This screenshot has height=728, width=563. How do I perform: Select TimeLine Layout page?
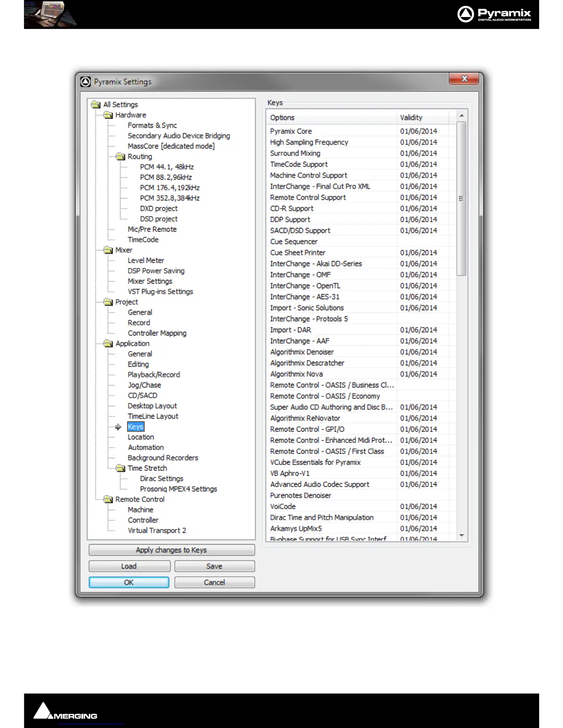coord(153,416)
